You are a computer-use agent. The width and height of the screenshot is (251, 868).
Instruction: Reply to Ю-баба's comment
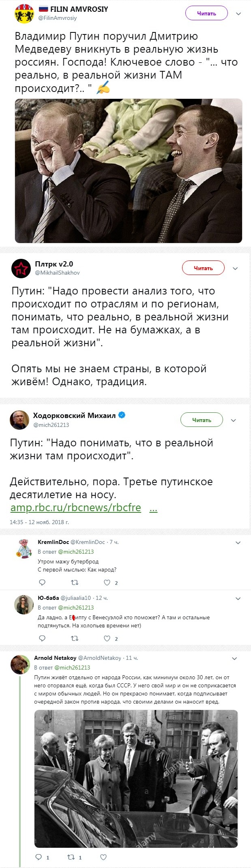pos(42,638)
